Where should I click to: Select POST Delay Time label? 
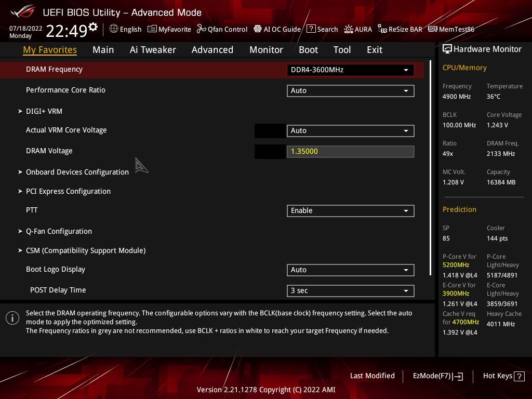click(58, 290)
